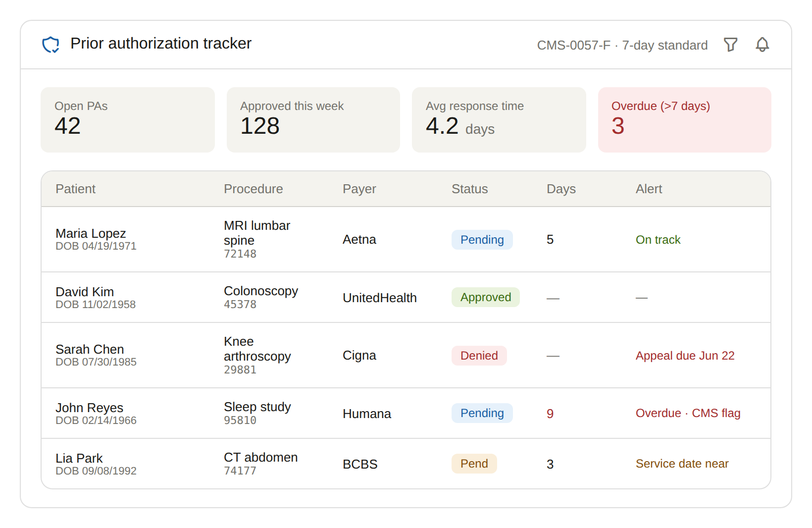Click Pending badge in Maria Lopez row
The width and height of the screenshot is (812, 528).
(x=482, y=240)
